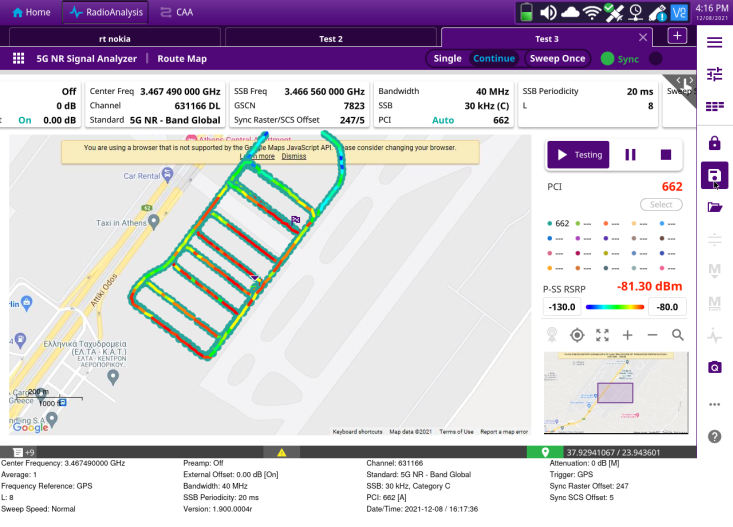The width and height of the screenshot is (733, 527).
Task: Click the magnifier search icon under the RSRP scale
Action: coord(677,335)
